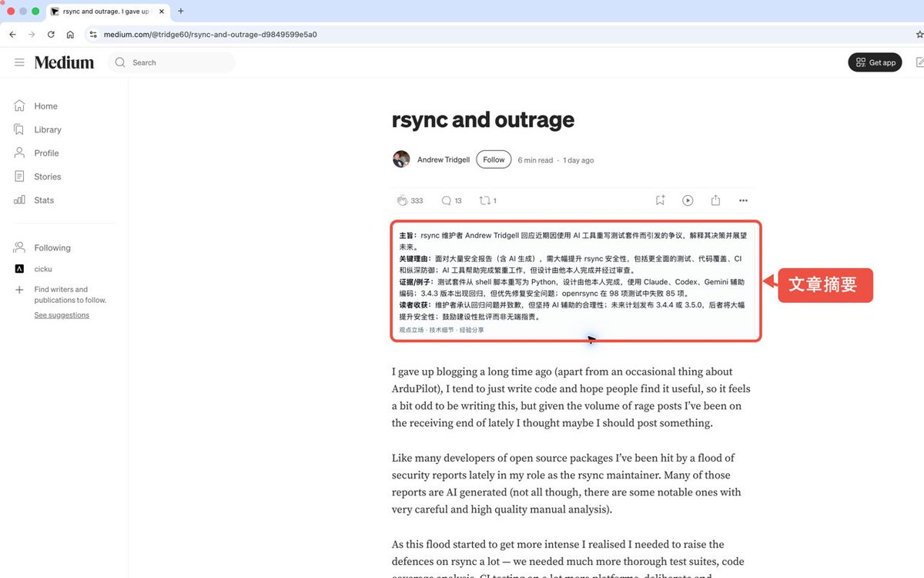Click the write story pencil icon
Image resolution: width=924 pixels, height=578 pixels.
920,62
